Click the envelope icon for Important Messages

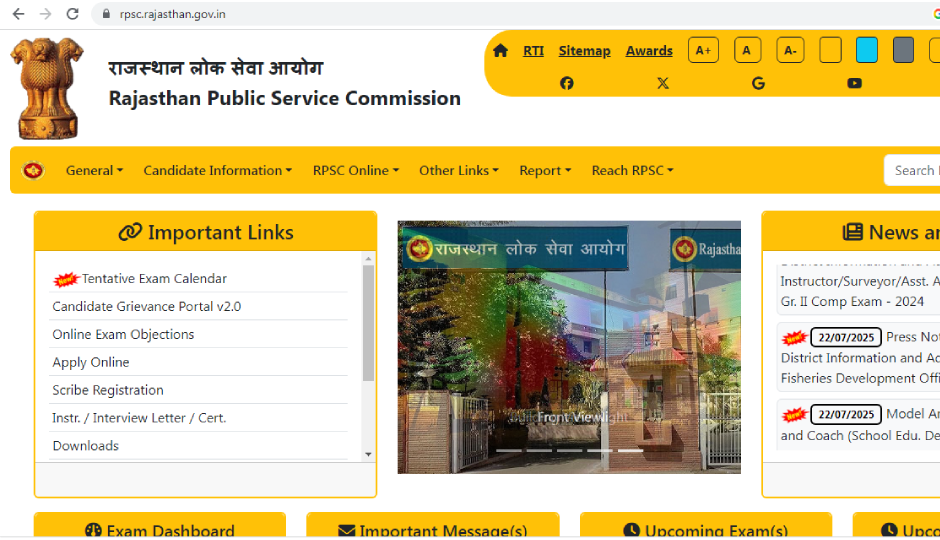[347, 531]
